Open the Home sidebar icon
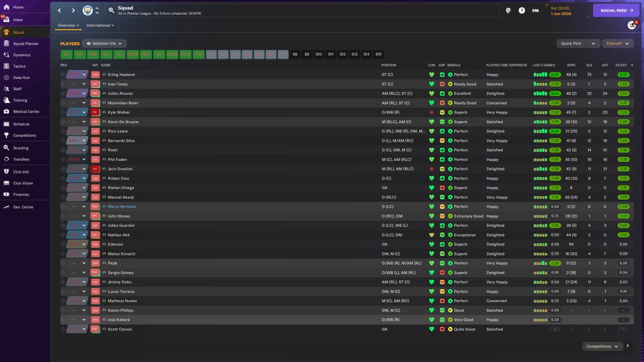The height and width of the screenshot is (362, 644). pyautogui.click(x=6, y=7)
